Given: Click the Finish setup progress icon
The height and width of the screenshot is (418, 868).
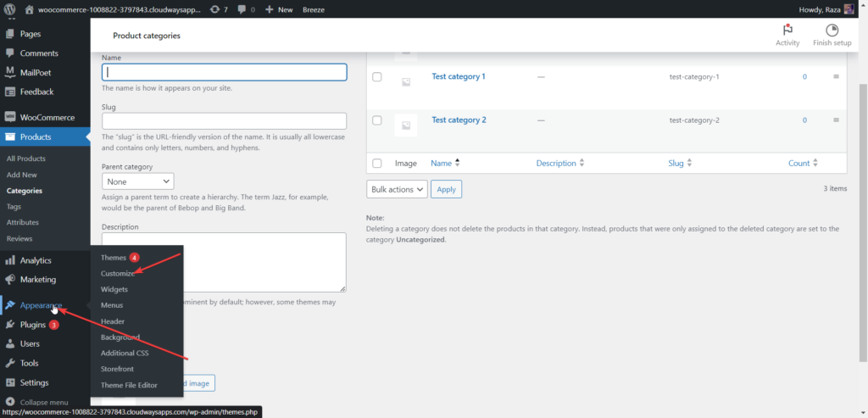Looking at the screenshot, I should coord(832,31).
